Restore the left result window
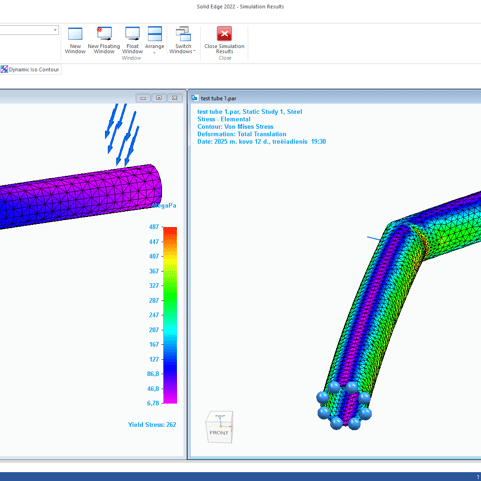Screen dimensions: 481x481 [x=159, y=98]
